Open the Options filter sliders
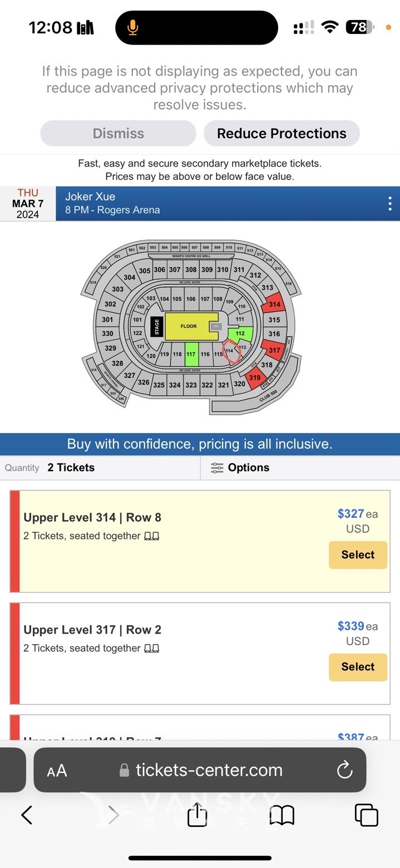 pyautogui.click(x=240, y=468)
